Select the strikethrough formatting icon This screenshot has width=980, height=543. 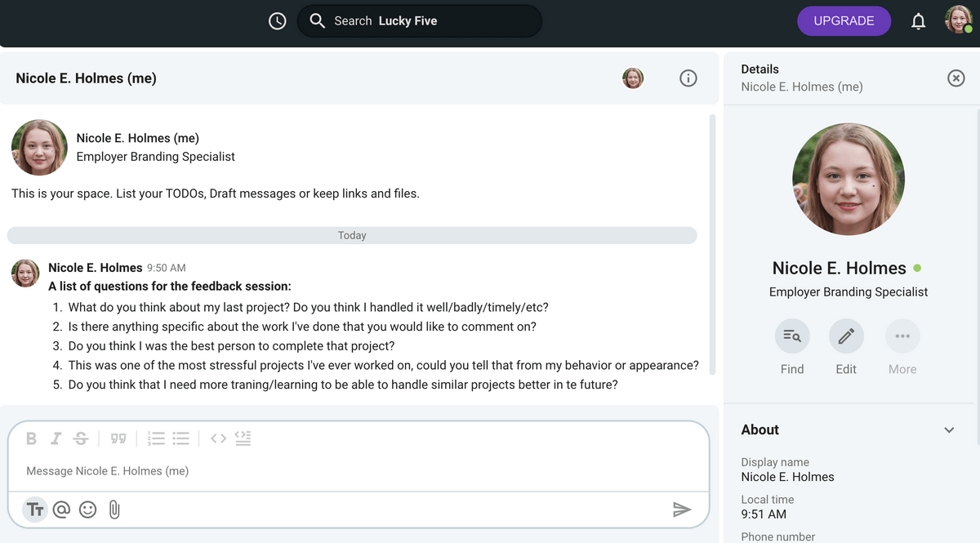click(80, 438)
